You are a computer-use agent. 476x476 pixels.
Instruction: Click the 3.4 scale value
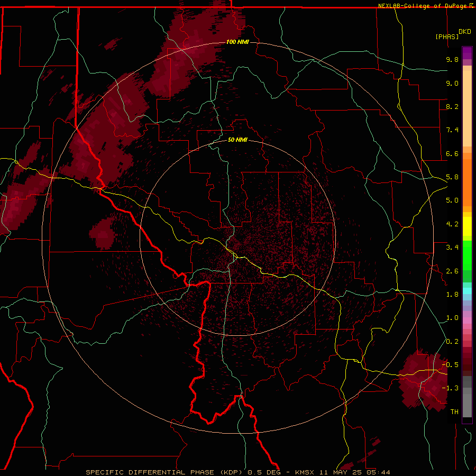pyautogui.click(x=452, y=248)
